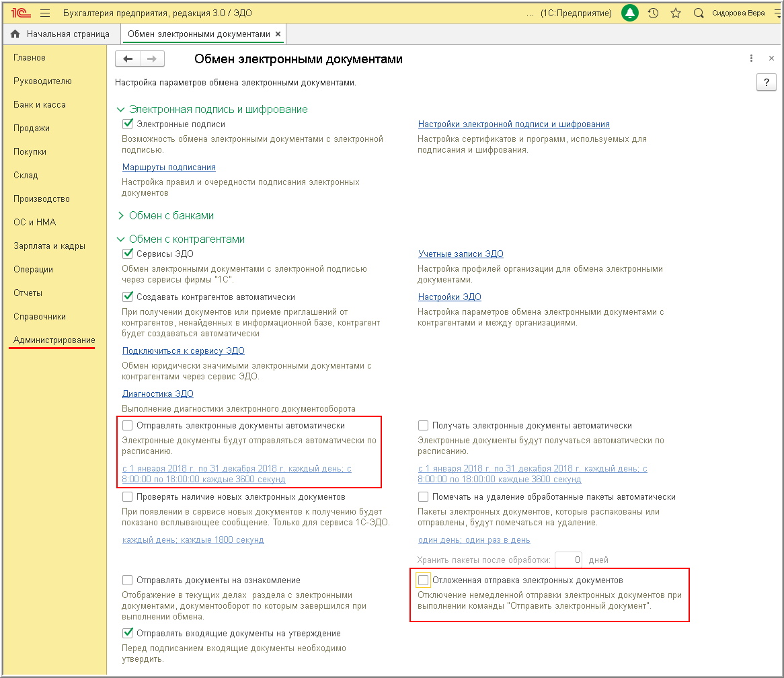
Task: Open Продажи section in sidebar
Action: click(32, 128)
